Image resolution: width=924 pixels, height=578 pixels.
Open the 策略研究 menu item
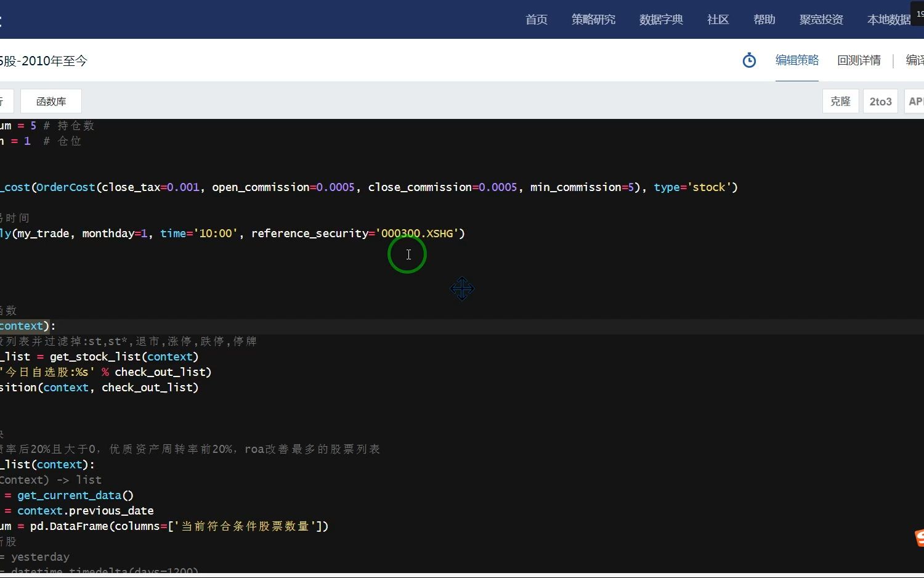coord(593,20)
